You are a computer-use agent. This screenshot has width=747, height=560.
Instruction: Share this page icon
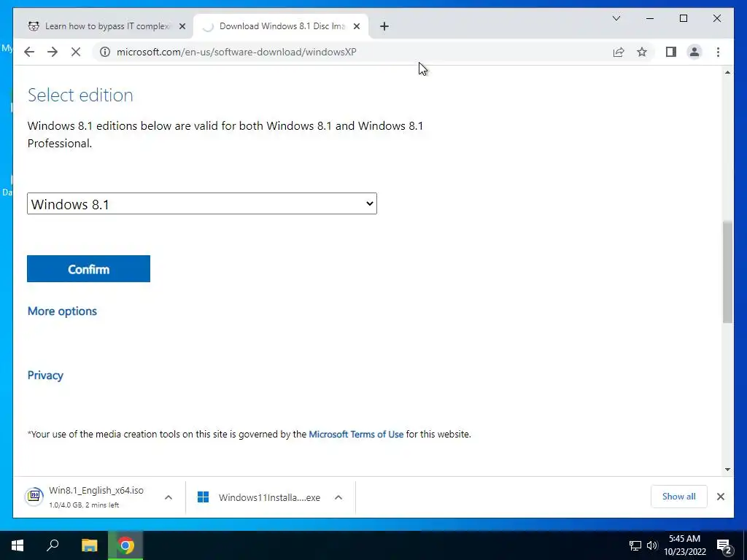point(619,52)
